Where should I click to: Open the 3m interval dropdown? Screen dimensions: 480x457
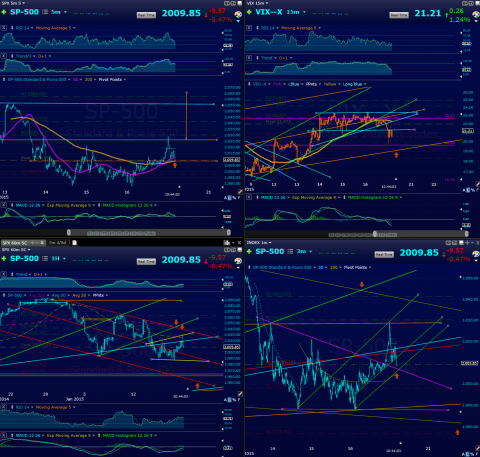pyautogui.click(x=311, y=251)
